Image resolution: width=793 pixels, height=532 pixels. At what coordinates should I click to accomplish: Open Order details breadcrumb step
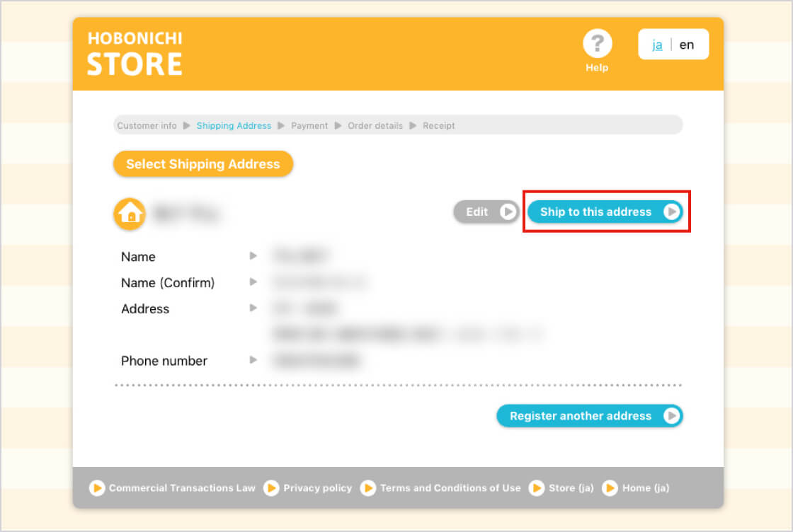coord(375,126)
